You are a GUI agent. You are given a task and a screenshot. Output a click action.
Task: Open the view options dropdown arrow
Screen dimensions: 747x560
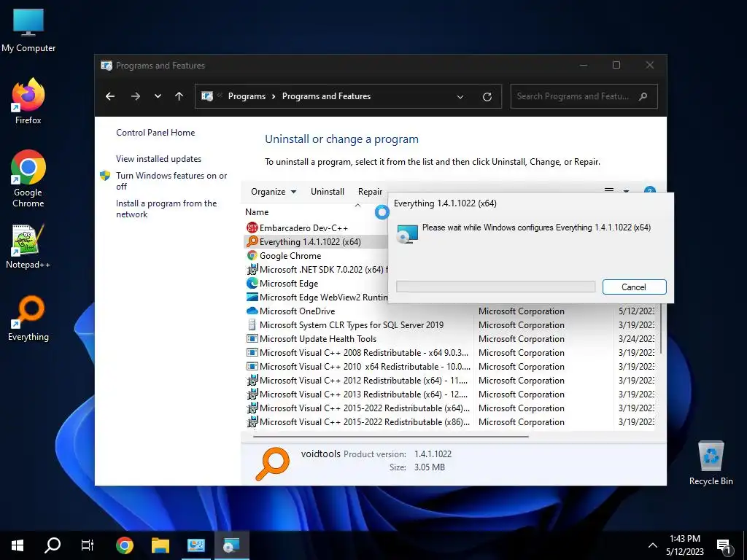coord(626,191)
